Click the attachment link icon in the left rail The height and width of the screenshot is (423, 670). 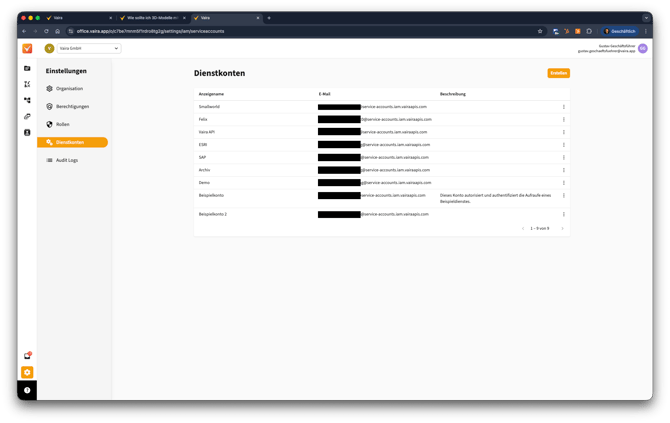pyautogui.click(x=27, y=116)
